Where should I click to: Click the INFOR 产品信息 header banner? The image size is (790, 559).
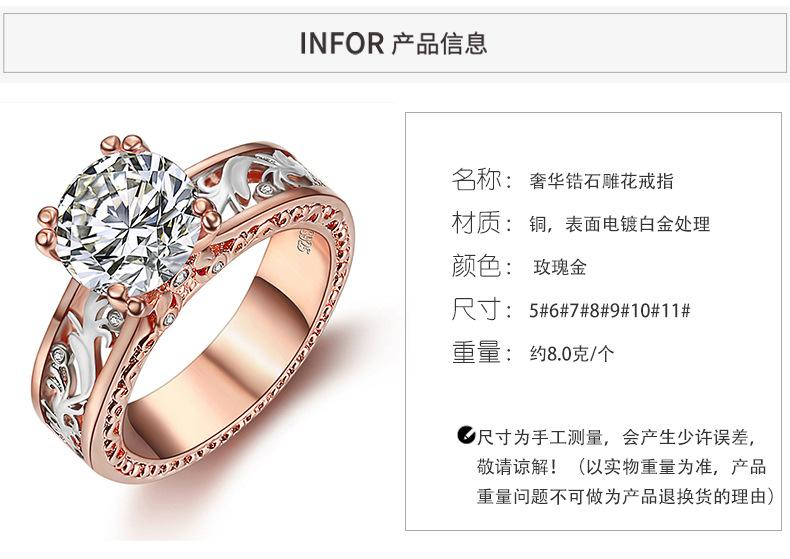pos(395,43)
